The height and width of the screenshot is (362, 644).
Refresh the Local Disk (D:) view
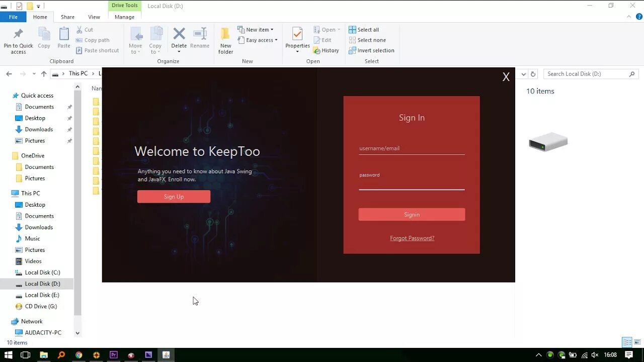(x=533, y=74)
